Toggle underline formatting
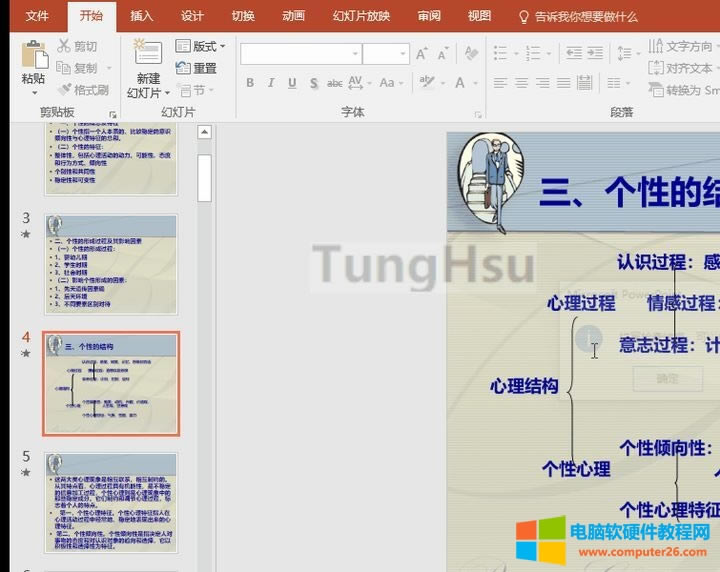 pyautogui.click(x=292, y=83)
